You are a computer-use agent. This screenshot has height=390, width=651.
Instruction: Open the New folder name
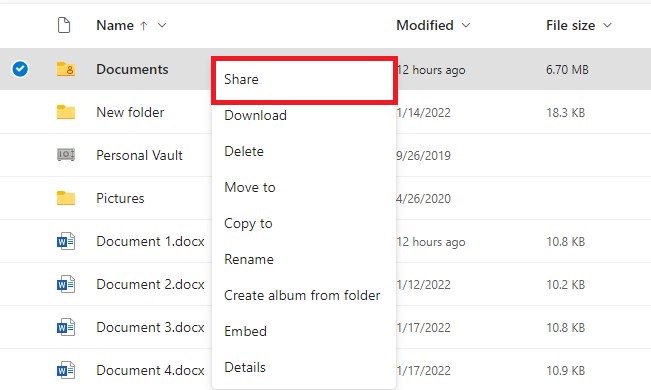pyautogui.click(x=130, y=112)
